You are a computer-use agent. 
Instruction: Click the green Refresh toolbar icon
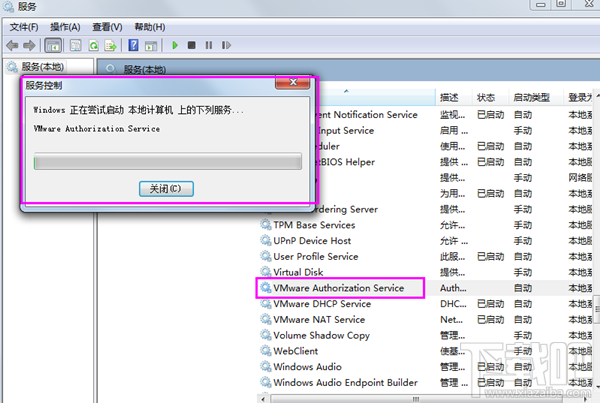93,46
